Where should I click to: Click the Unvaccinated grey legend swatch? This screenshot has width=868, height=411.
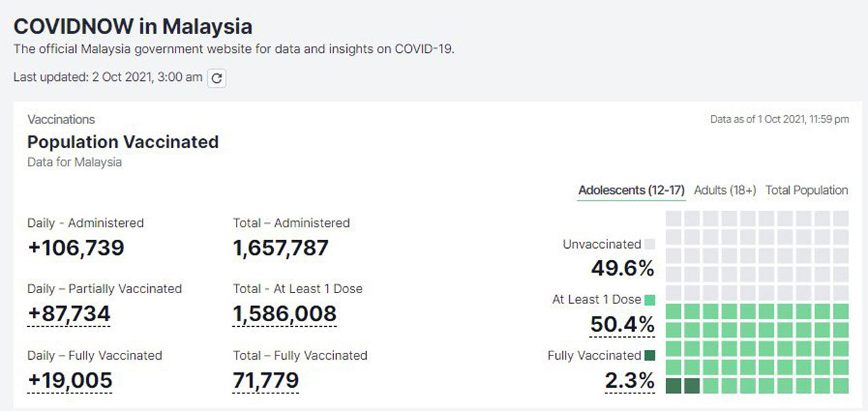point(650,244)
